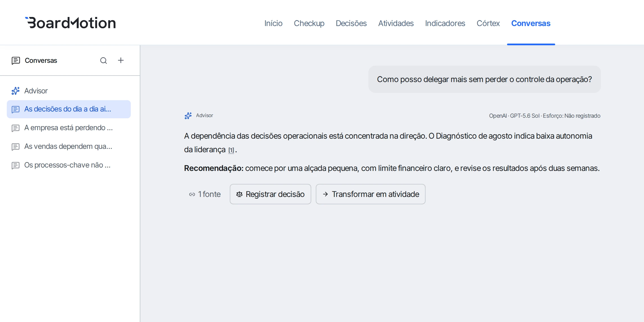This screenshot has height=322, width=644.
Task: Click the scales icon in Registrar decisão
Action: pyautogui.click(x=239, y=194)
